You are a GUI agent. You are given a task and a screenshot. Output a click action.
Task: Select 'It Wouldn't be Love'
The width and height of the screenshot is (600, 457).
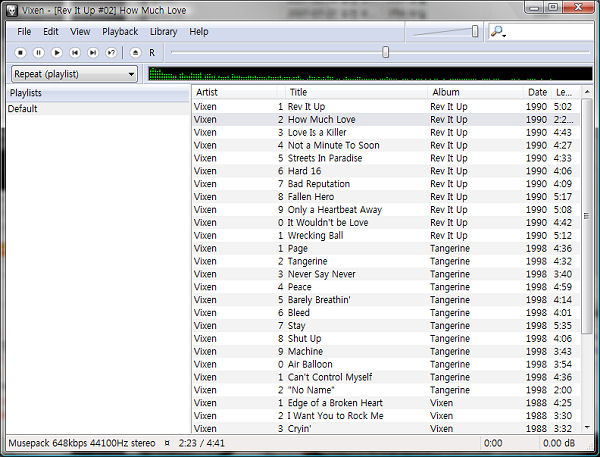386,223
